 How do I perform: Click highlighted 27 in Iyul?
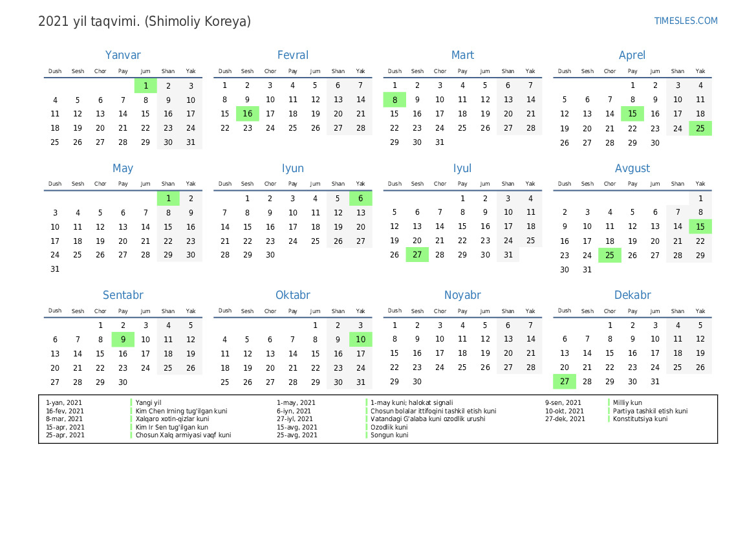click(417, 255)
